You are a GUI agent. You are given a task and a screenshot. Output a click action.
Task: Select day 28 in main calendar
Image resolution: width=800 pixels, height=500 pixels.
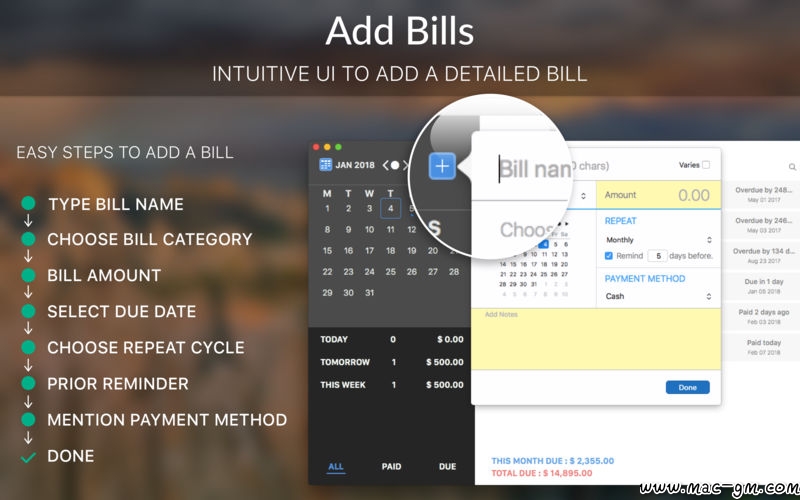(454, 272)
